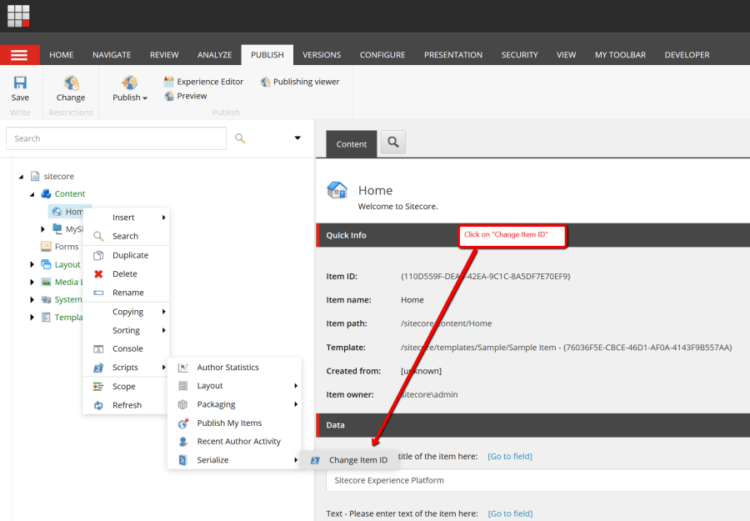Open the Publish dropdown arrow
The image size is (750, 521).
tap(145, 98)
